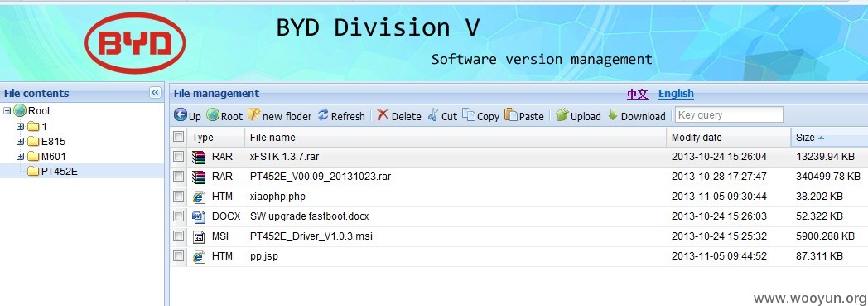The height and width of the screenshot is (306, 868).
Task: Check the box for PT452E_Driver_V1.0.3.msi
Action: click(x=178, y=236)
